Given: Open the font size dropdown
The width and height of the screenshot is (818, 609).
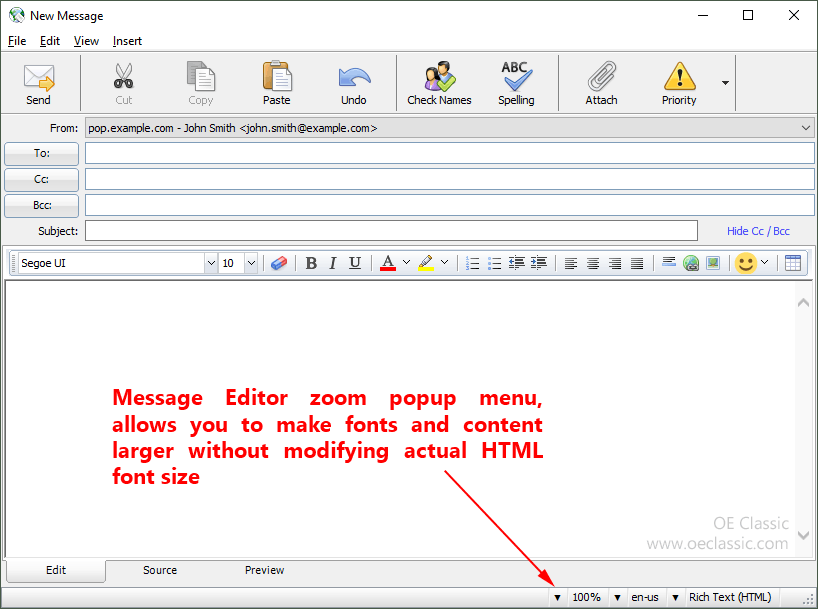Looking at the screenshot, I should point(251,263).
